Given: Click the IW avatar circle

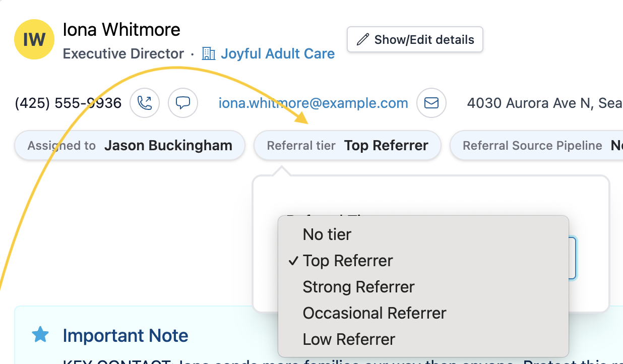Looking at the screenshot, I should (x=34, y=39).
